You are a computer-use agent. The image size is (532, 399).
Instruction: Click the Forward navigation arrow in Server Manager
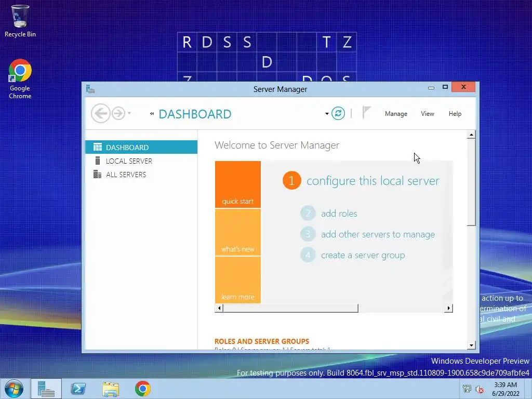pyautogui.click(x=118, y=113)
